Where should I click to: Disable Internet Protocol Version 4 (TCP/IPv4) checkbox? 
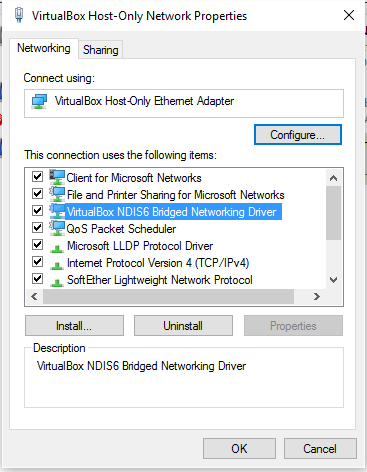pyautogui.click(x=37, y=262)
